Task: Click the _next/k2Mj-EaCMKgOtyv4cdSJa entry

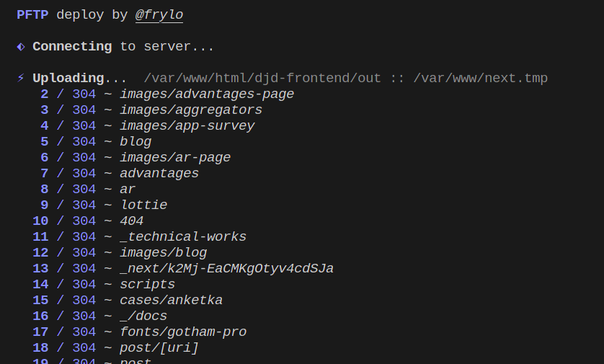Action: coord(227,268)
